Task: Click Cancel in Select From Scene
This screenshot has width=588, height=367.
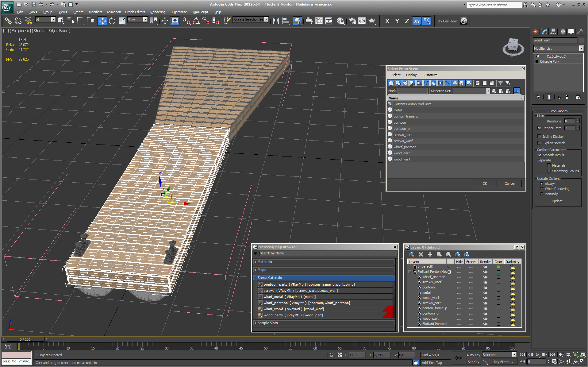Action: point(509,183)
